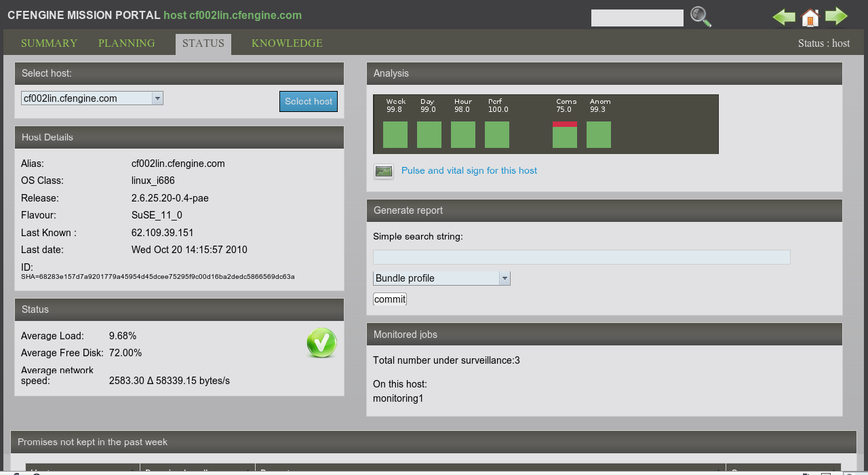Open the host selection dropdown cf002lin.cfengine.com
The height and width of the screenshot is (475, 868).
[x=92, y=98]
